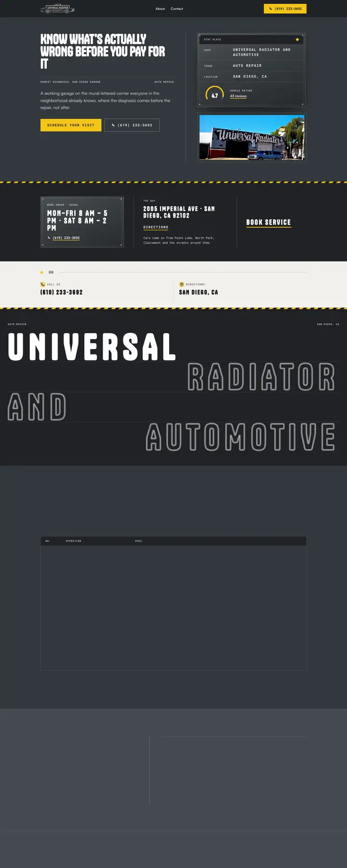The image size is (347, 868).
Task: Click the Auto Repair trade value on stat plate
Action: click(247, 66)
